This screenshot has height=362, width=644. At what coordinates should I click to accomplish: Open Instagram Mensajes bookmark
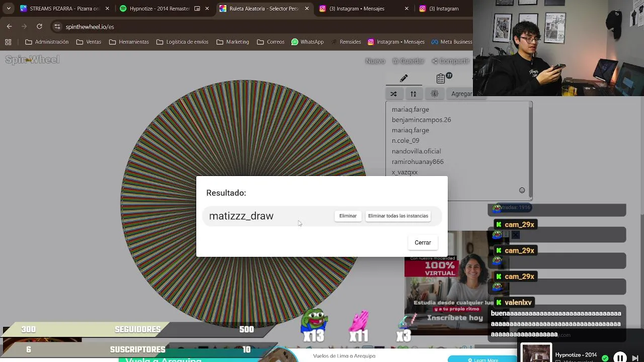396,42
